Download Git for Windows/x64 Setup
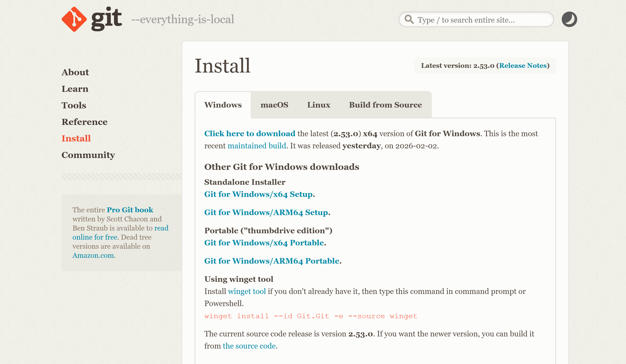 click(258, 194)
